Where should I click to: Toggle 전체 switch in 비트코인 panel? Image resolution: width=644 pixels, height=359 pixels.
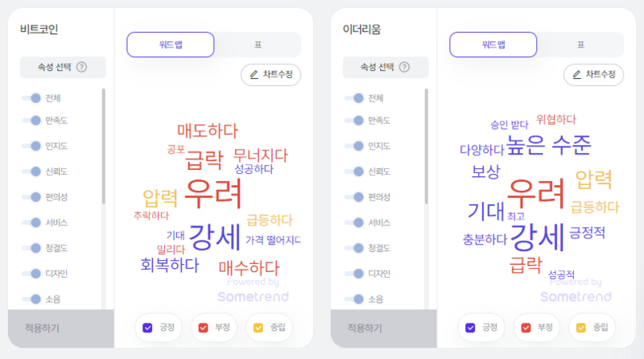coord(31,98)
